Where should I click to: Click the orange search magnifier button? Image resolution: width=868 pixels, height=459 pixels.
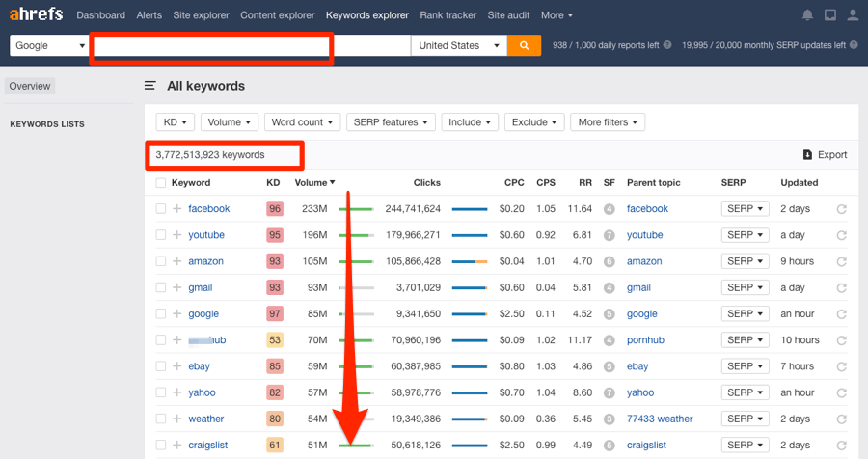524,45
